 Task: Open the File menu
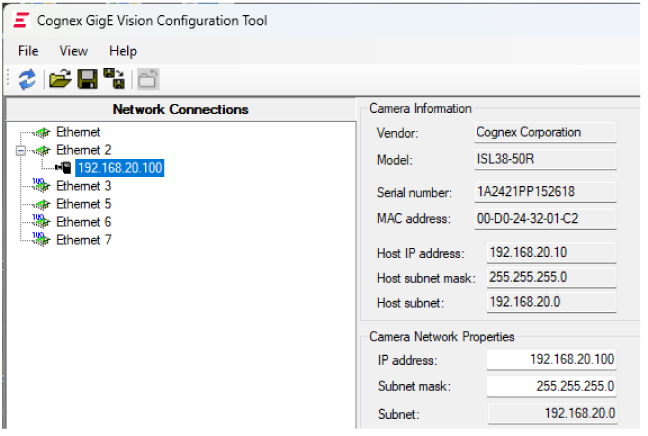(28, 51)
